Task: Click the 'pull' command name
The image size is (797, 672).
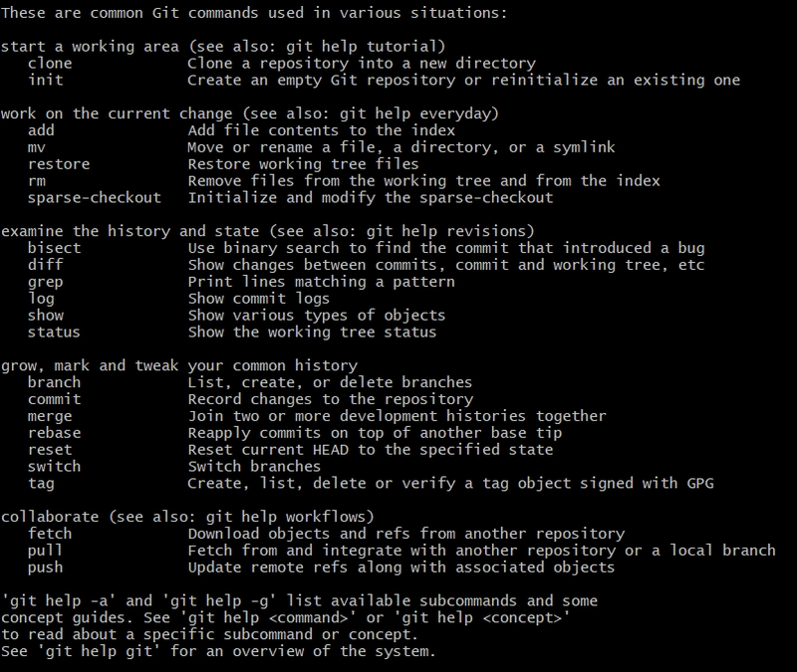Action: pyautogui.click(x=46, y=551)
